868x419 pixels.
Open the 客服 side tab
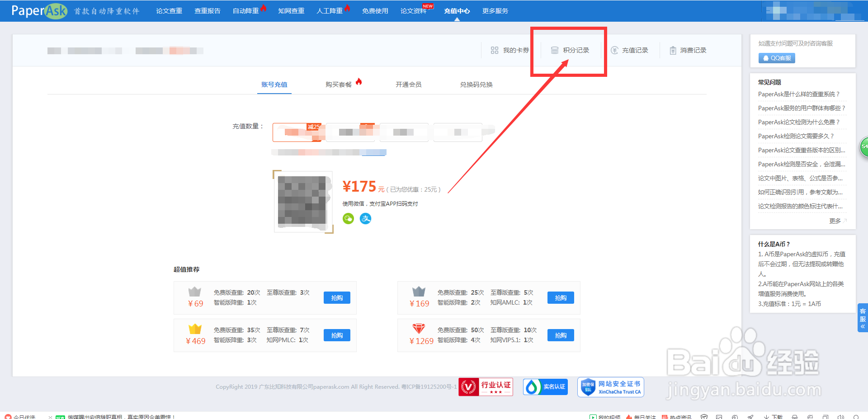pyautogui.click(x=863, y=318)
